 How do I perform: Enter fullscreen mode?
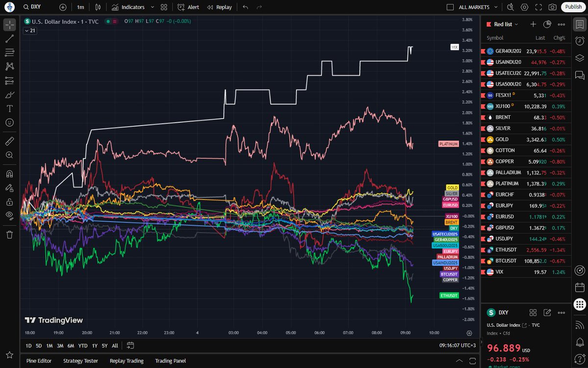coord(539,7)
